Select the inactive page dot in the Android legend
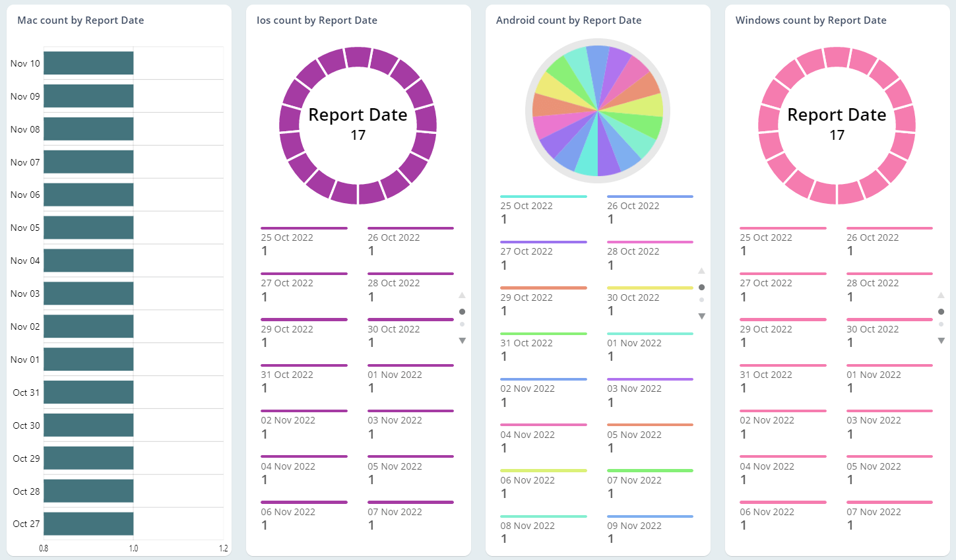Viewport: 956px width, 560px height. pos(702,299)
